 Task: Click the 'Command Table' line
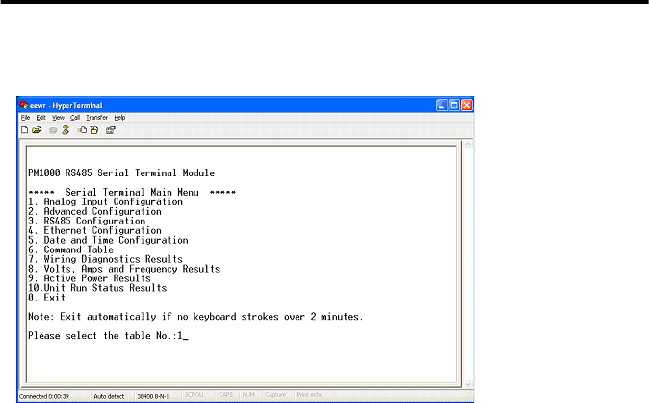pos(71,250)
